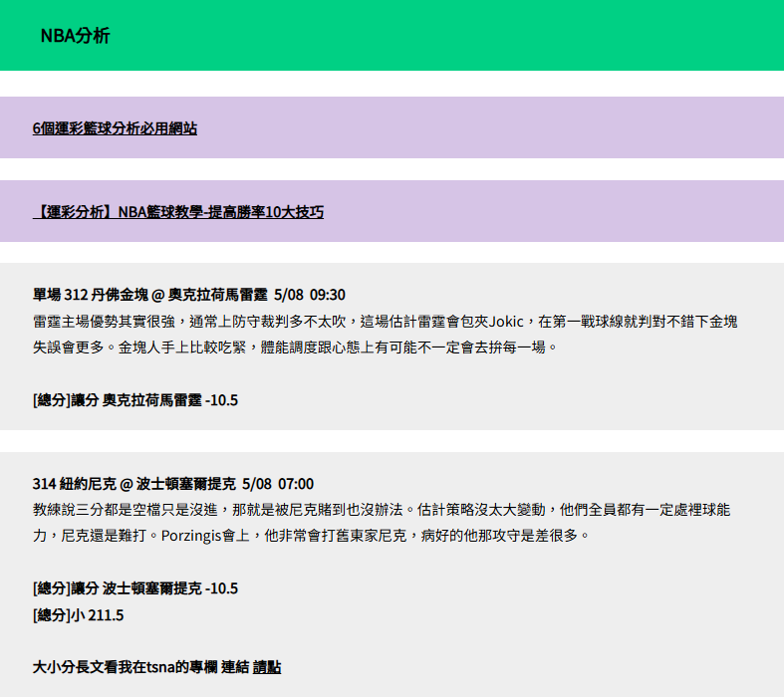Click the NBA分析 header title
Screen dimensions: 784x697
(75, 36)
